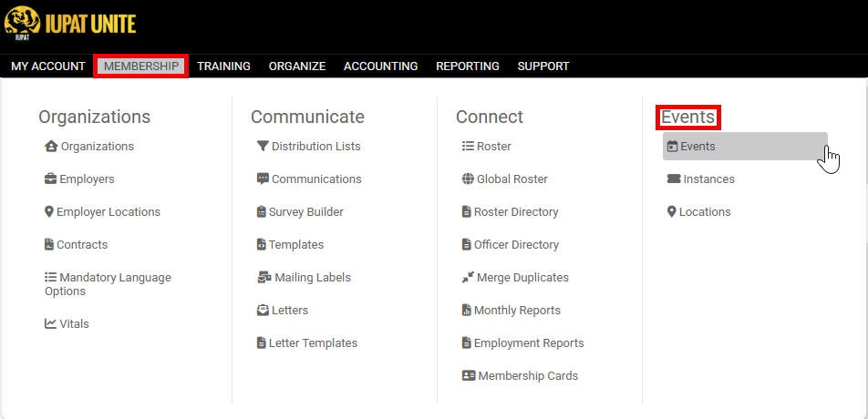Click the Mailing Labels icon
The width and height of the screenshot is (868, 419).
coord(264,278)
